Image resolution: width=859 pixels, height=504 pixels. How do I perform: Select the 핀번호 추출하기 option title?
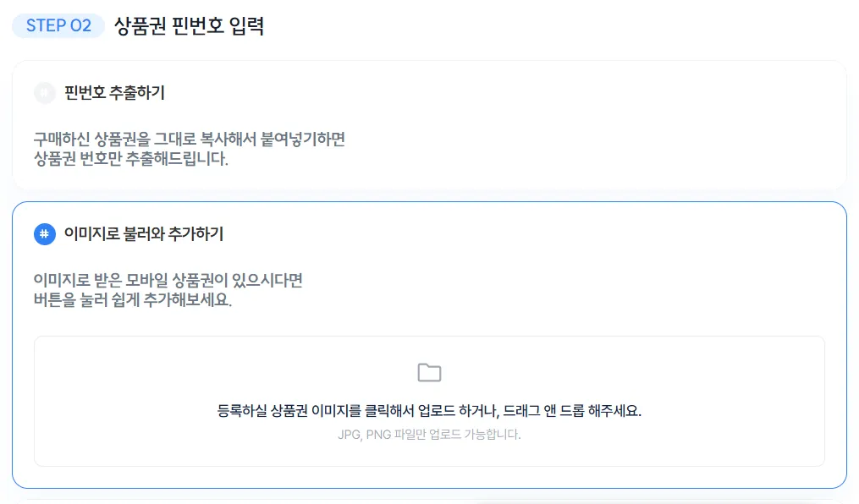[x=114, y=93]
